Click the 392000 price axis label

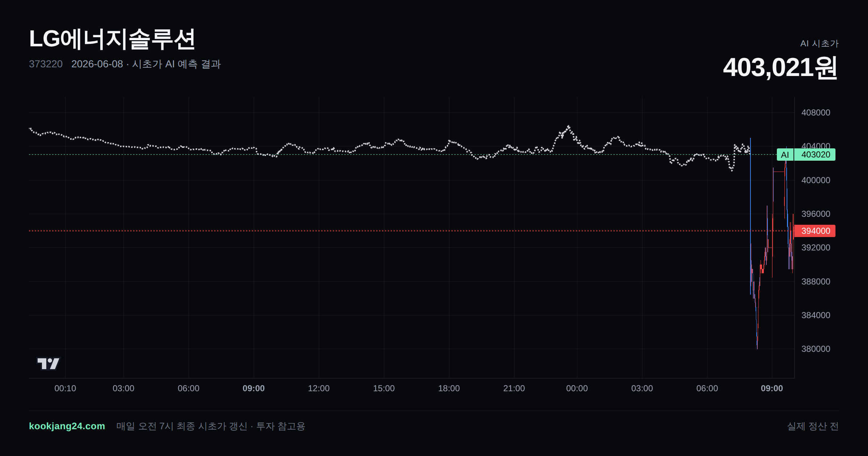click(x=816, y=248)
